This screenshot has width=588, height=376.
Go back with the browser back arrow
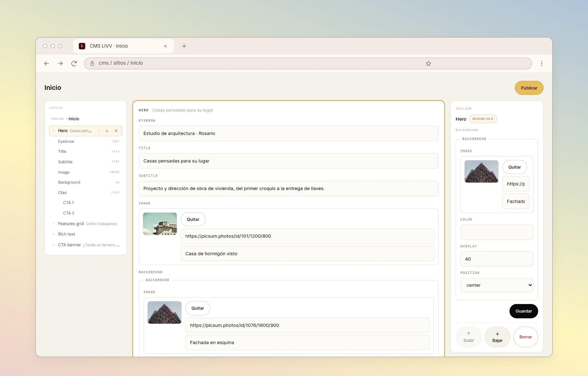click(46, 63)
